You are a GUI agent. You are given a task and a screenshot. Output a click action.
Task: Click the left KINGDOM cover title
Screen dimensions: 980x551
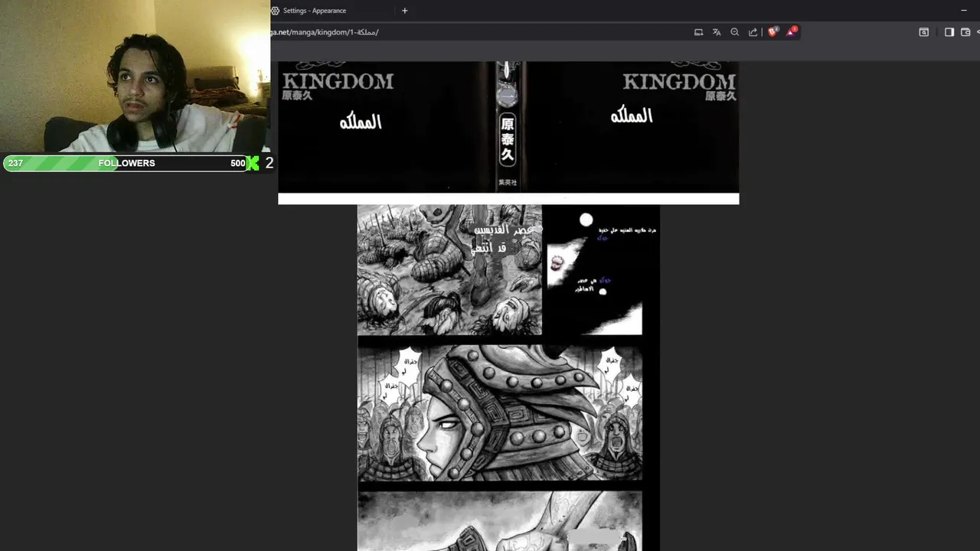[338, 81]
